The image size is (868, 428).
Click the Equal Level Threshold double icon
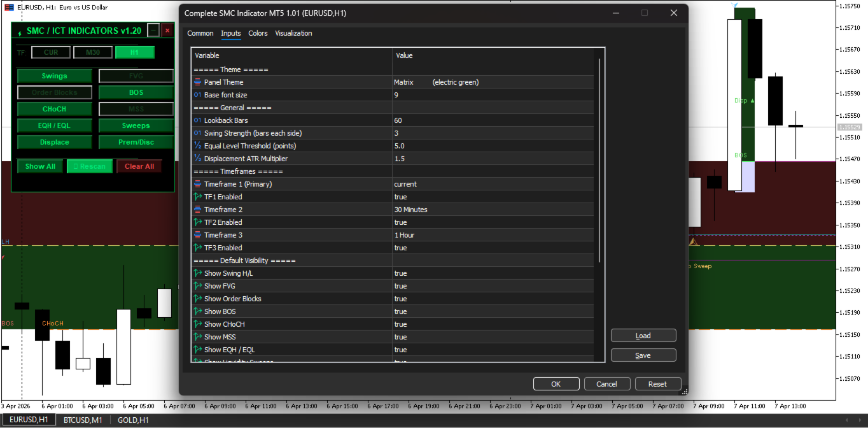point(197,146)
